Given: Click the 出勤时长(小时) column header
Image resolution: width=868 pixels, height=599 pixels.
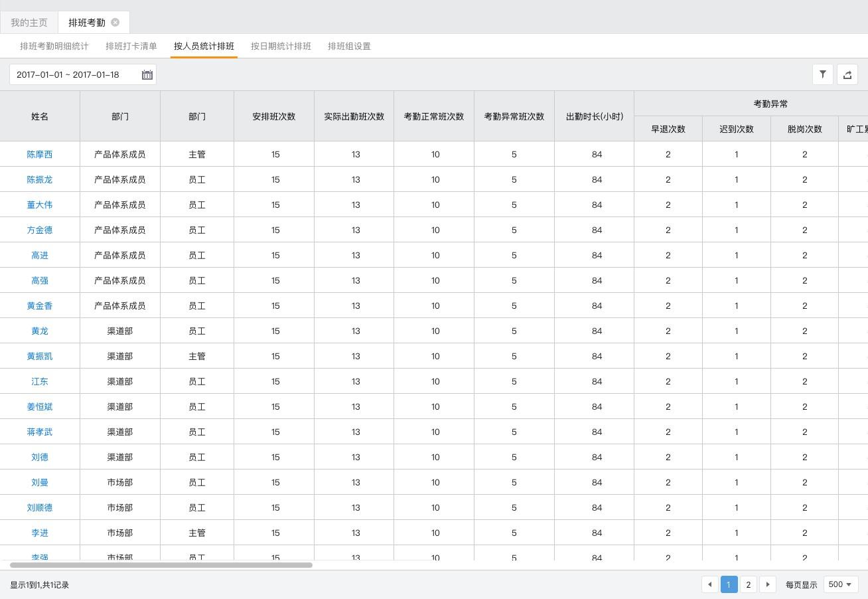Looking at the screenshot, I should 594,116.
